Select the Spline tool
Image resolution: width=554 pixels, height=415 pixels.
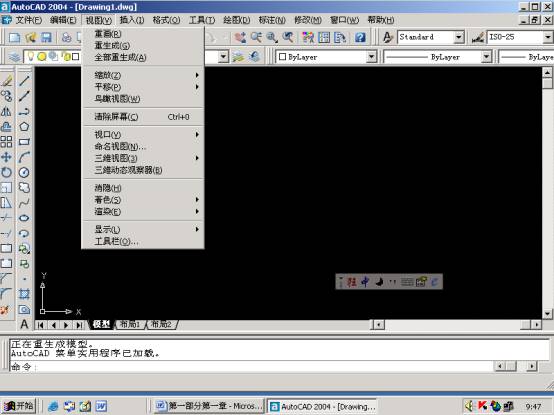(x=24, y=203)
